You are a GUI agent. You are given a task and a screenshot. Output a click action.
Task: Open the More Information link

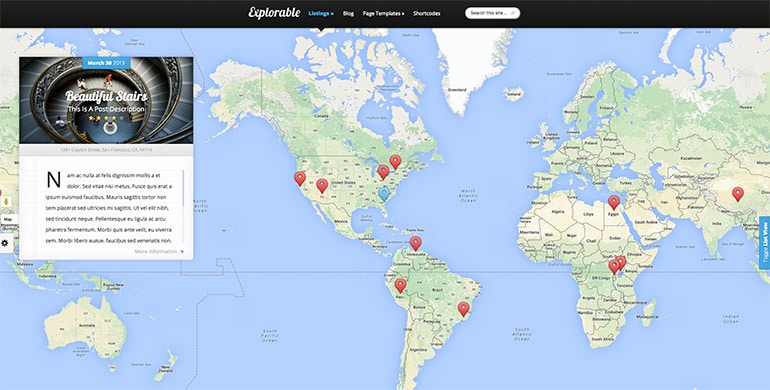156,251
